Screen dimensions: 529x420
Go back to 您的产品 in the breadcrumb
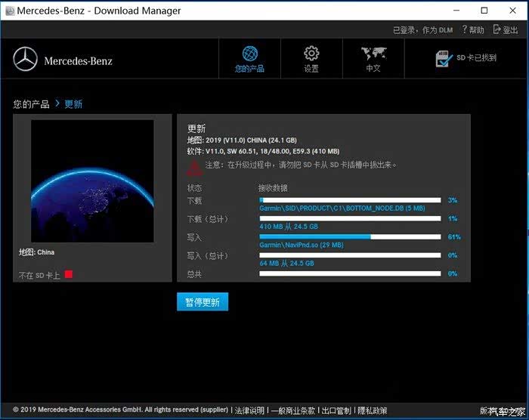pyautogui.click(x=32, y=104)
